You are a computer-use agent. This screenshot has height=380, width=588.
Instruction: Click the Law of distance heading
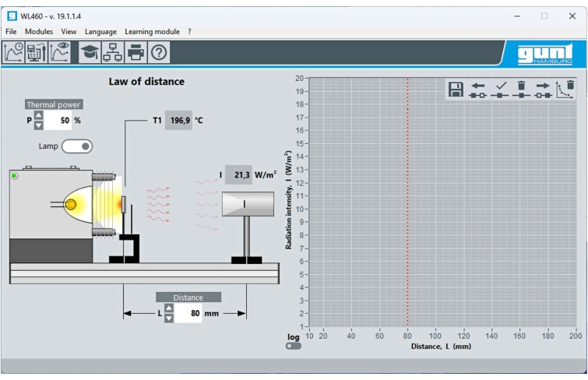pyautogui.click(x=146, y=82)
